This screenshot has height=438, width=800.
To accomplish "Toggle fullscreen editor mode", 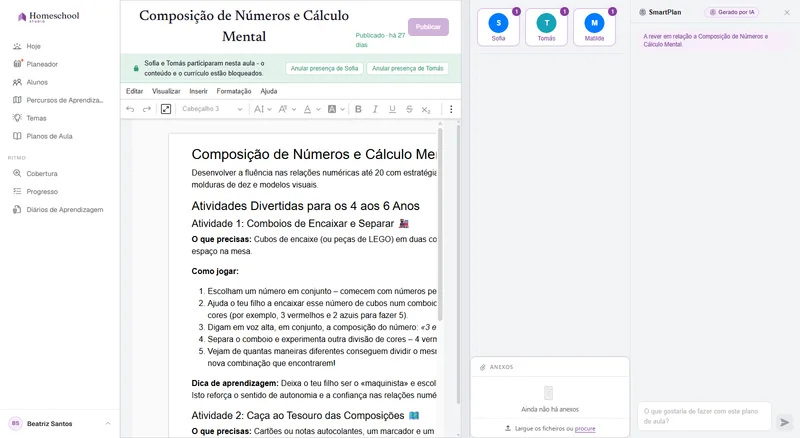I will [166, 109].
